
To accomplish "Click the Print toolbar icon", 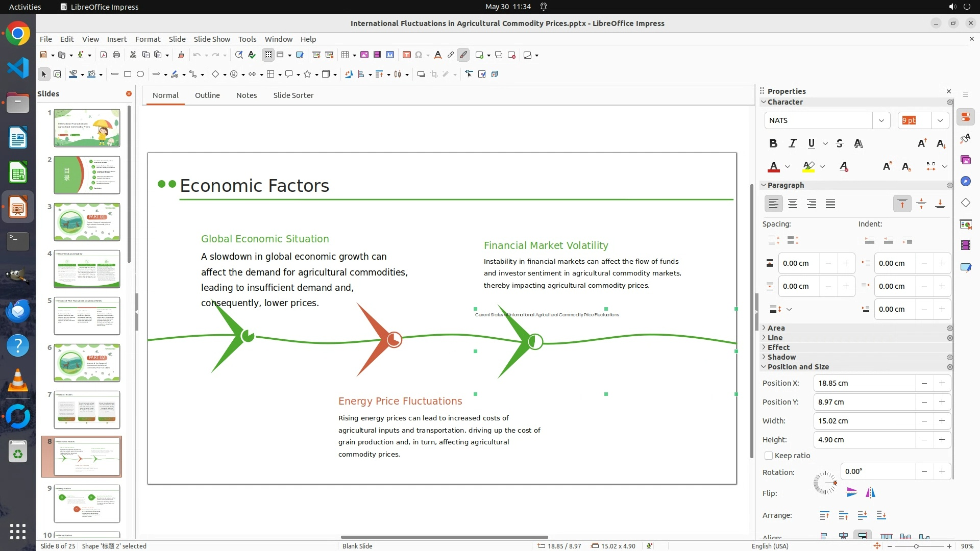I will (116, 55).
